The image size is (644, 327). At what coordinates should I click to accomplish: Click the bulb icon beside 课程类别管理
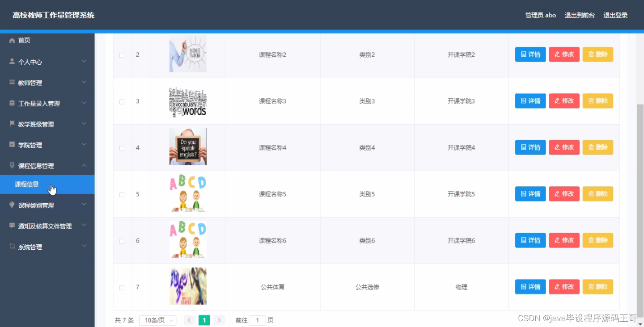pyautogui.click(x=12, y=205)
